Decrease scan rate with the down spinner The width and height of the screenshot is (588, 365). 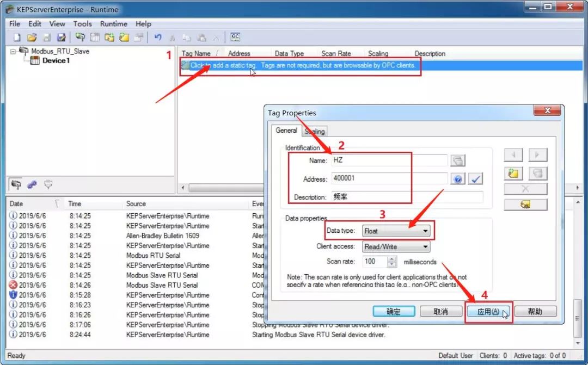(392, 264)
